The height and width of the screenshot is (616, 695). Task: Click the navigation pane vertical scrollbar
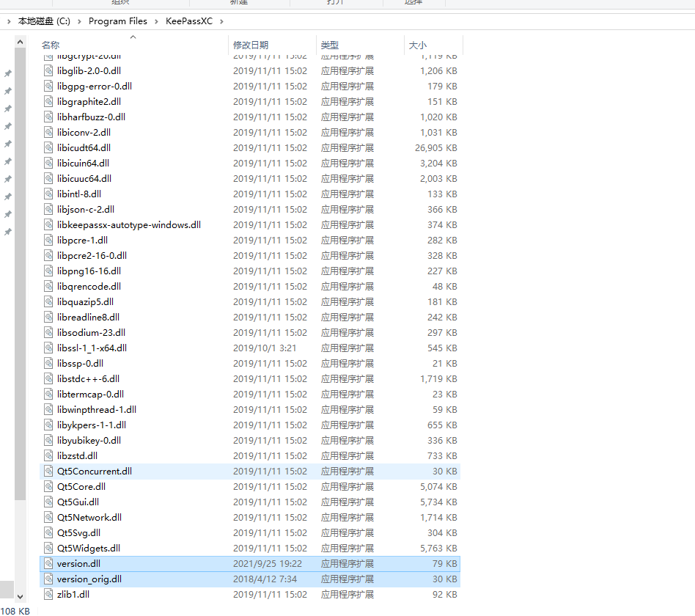tap(20, 293)
